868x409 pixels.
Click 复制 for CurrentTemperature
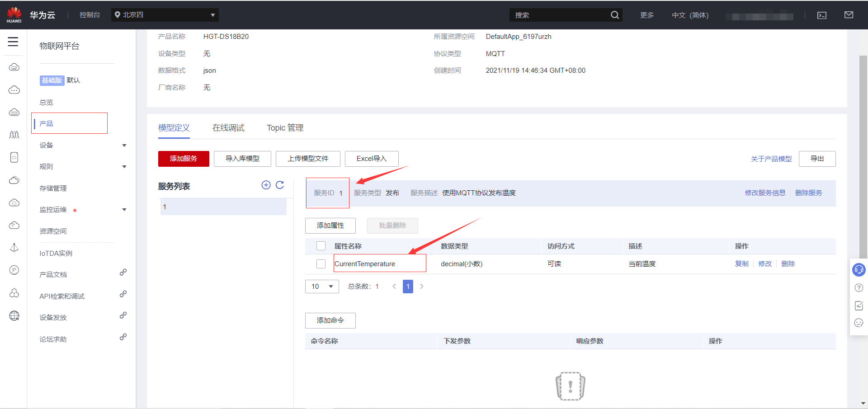(x=742, y=264)
